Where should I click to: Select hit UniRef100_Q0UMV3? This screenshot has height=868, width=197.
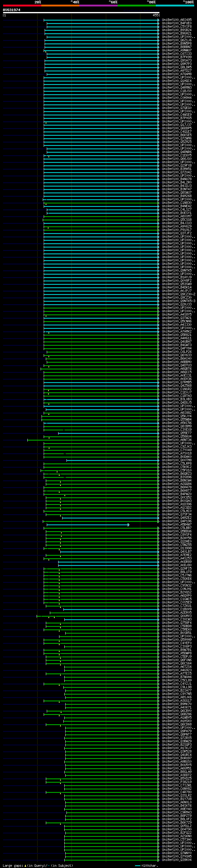[x=177, y=616]
